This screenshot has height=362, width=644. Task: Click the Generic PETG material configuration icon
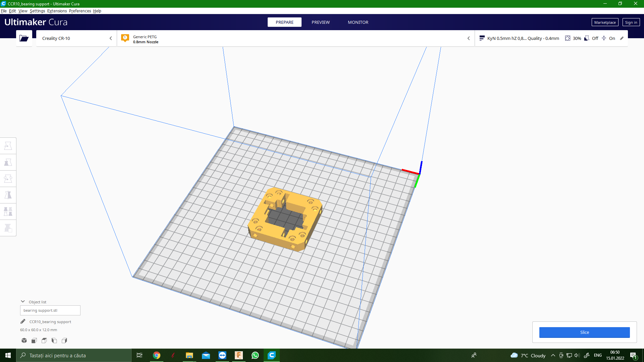click(x=125, y=38)
